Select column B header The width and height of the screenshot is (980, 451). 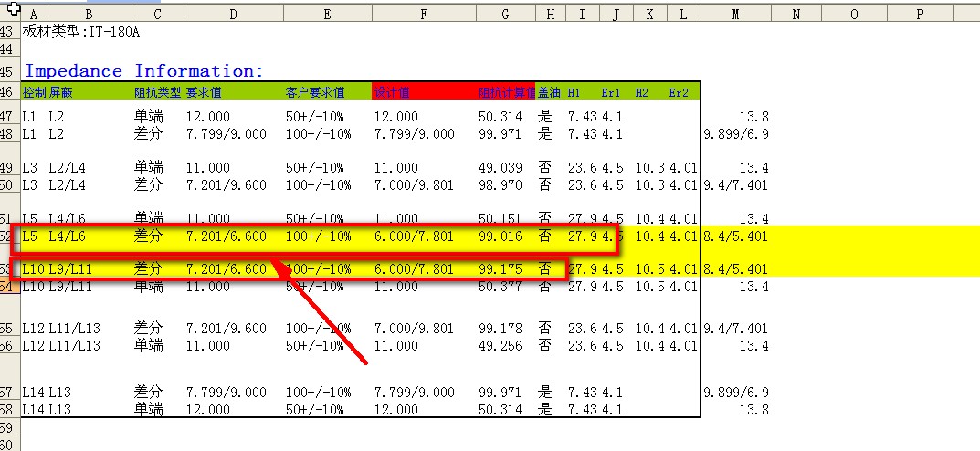[x=90, y=15]
